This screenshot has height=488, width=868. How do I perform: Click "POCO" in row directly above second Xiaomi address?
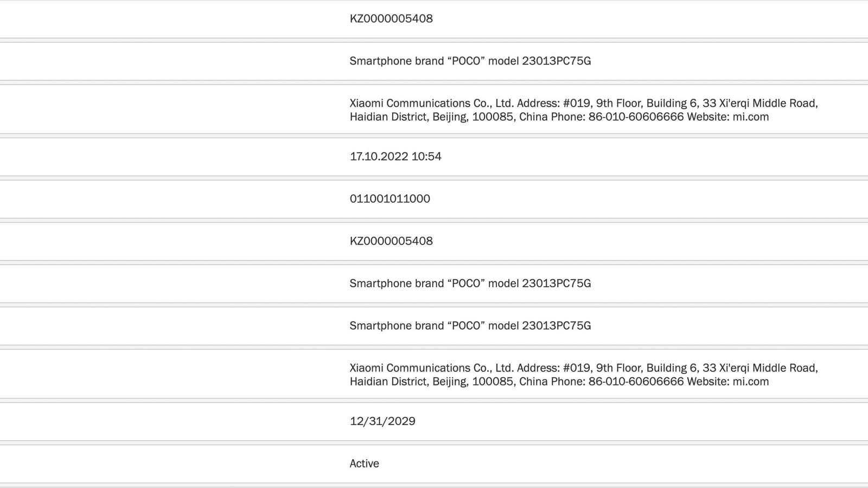tap(466, 326)
